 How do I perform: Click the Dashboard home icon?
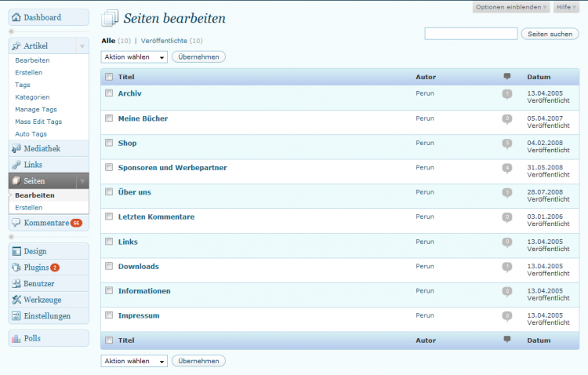[16, 17]
